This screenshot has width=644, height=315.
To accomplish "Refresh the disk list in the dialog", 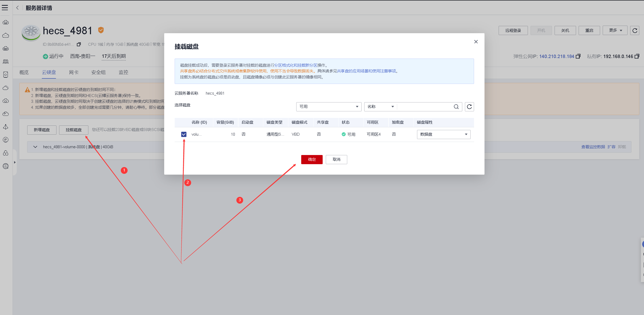I will tap(469, 107).
